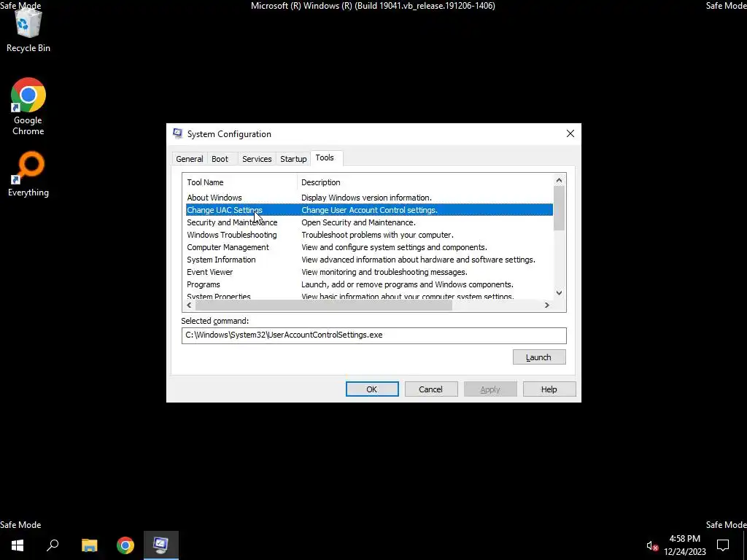Click the tool list scroll-up arrow

pyautogui.click(x=560, y=181)
